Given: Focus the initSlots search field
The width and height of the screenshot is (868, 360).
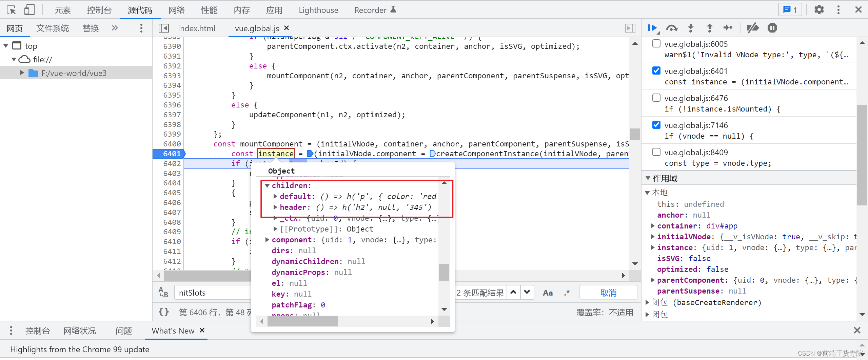Looking at the screenshot, I should pos(213,293).
